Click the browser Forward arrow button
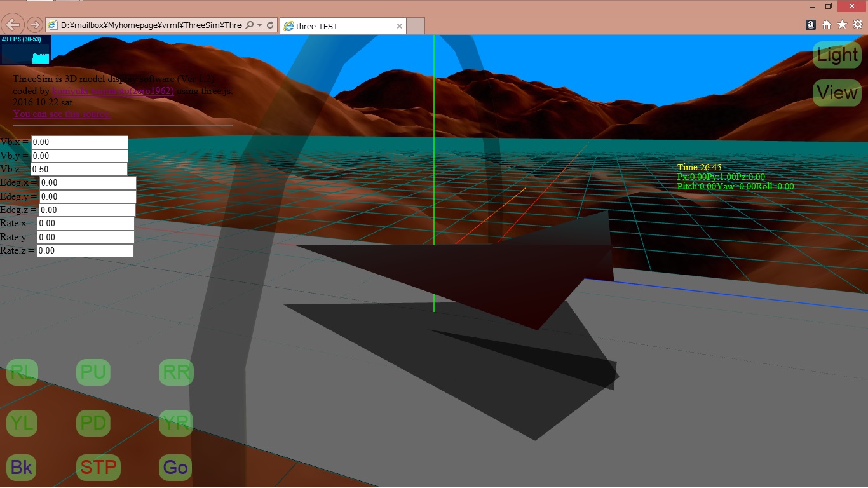Image resolution: width=868 pixels, height=488 pixels. pyautogui.click(x=35, y=25)
